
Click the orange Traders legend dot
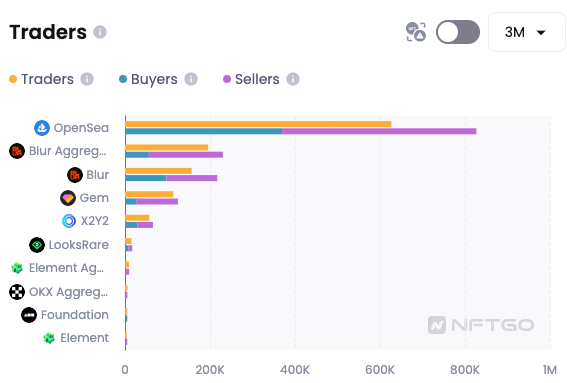13,79
